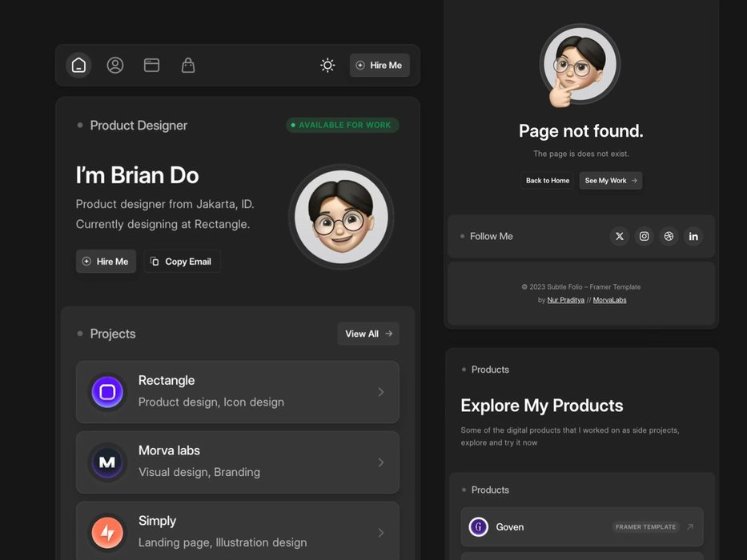Select the browser window icon in navbar
This screenshot has height=560, width=747.
coord(151,66)
